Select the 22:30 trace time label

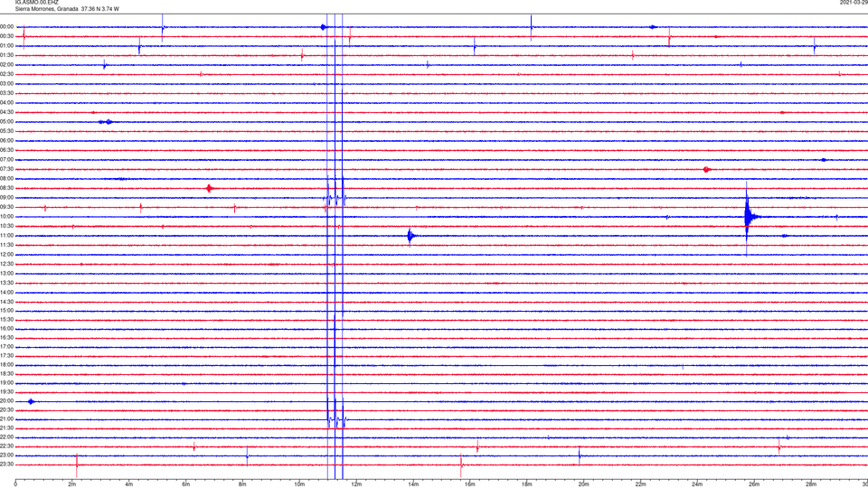click(7, 446)
